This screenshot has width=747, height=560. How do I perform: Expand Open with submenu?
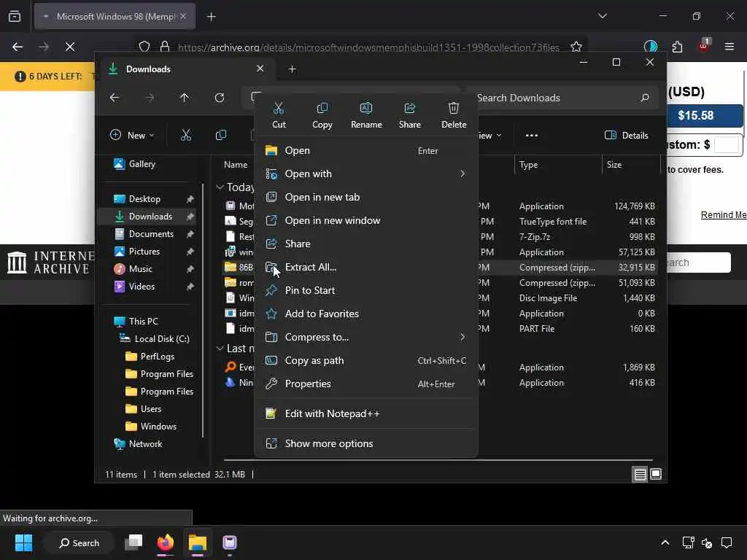click(x=366, y=174)
